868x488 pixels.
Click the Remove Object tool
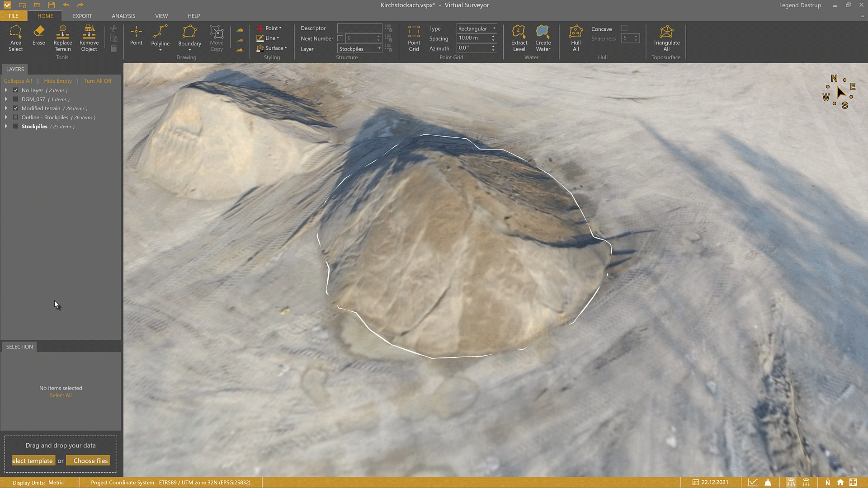point(89,38)
